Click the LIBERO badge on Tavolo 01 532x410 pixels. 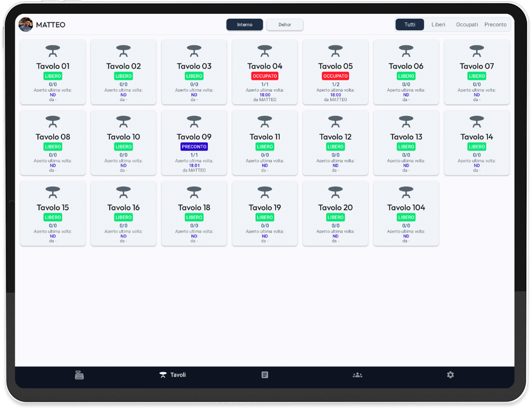pos(53,76)
